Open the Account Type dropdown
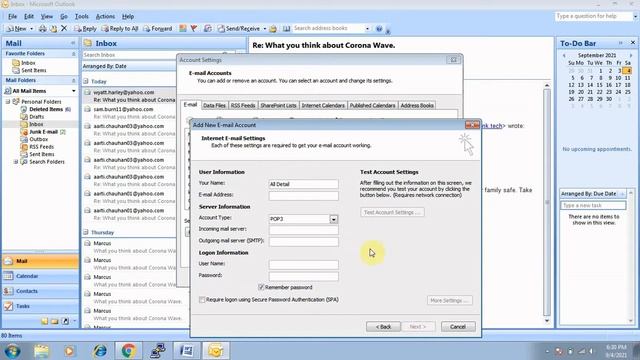 [333, 219]
